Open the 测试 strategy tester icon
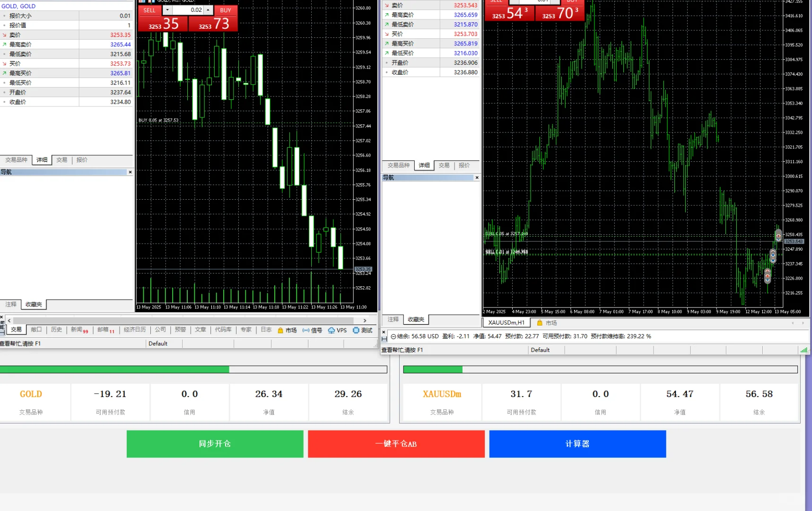The height and width of the screenshot is (511, 812). coord(363,330)
